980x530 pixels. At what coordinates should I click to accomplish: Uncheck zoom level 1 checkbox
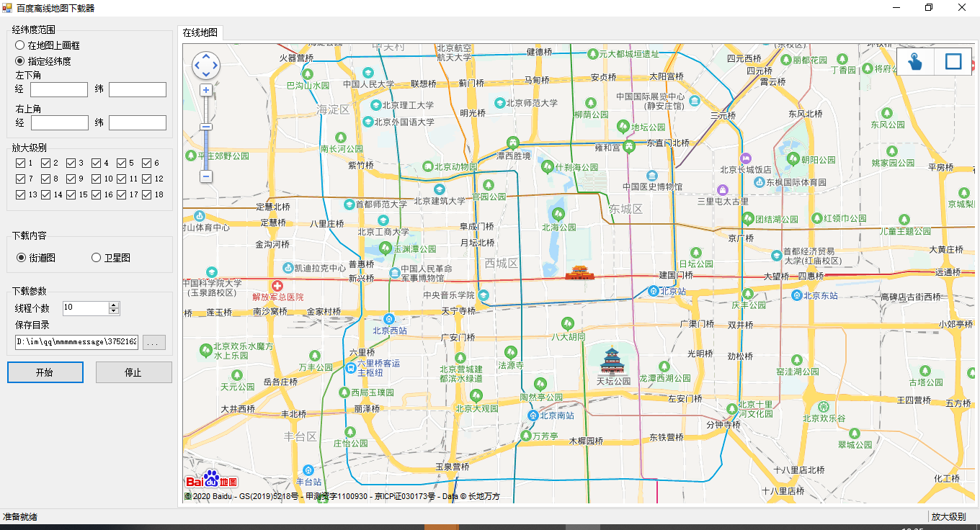[x=21, y=163]
